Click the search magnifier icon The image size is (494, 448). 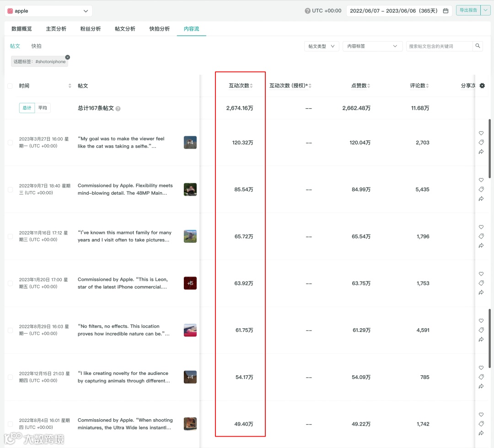pos(478,46)
